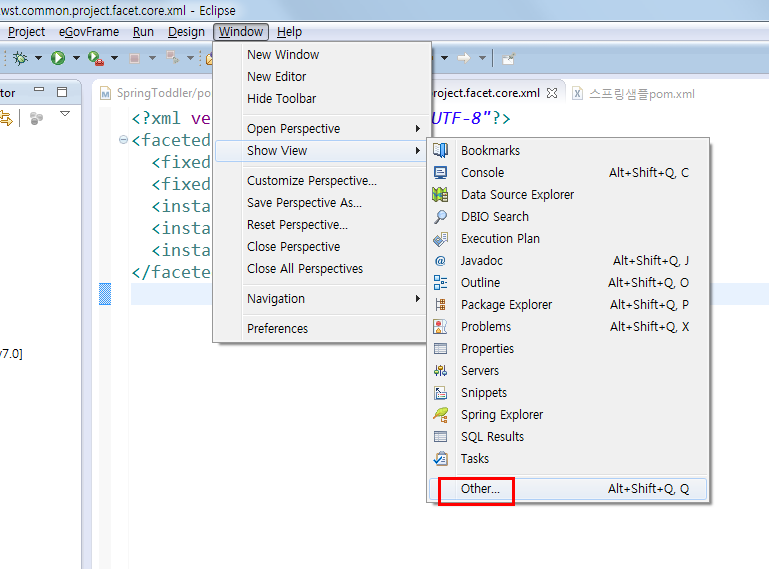
Task: Open the external tools dropdown arrow
Action: tap(114, 58)
